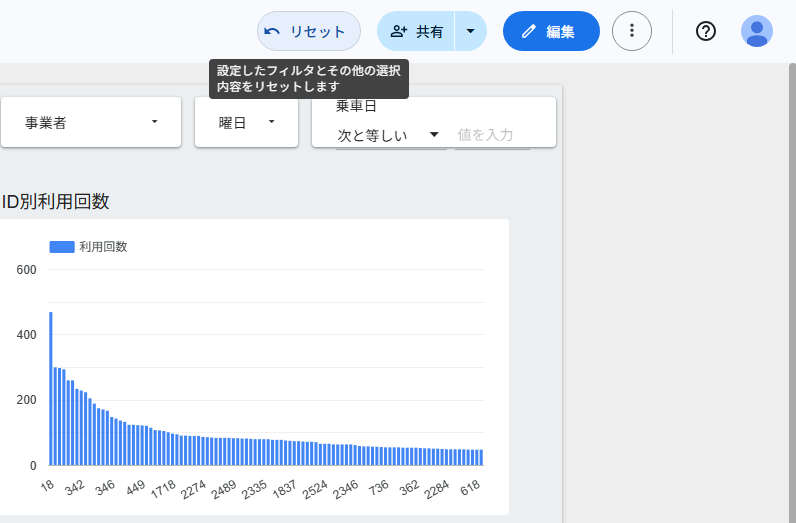Click the ID別利用回数 chart title
Screen dimensions: 796x523
tap(55, 201)
